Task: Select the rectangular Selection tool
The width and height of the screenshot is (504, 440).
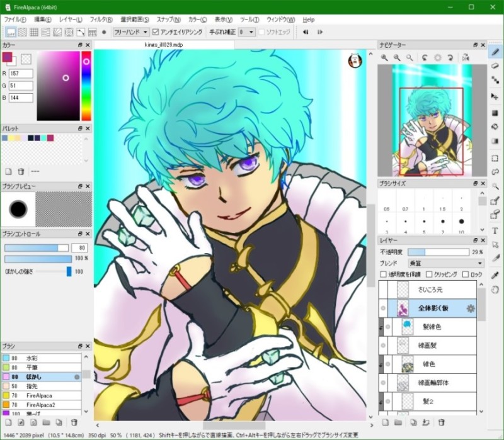Action: click(x=495, y=158)
